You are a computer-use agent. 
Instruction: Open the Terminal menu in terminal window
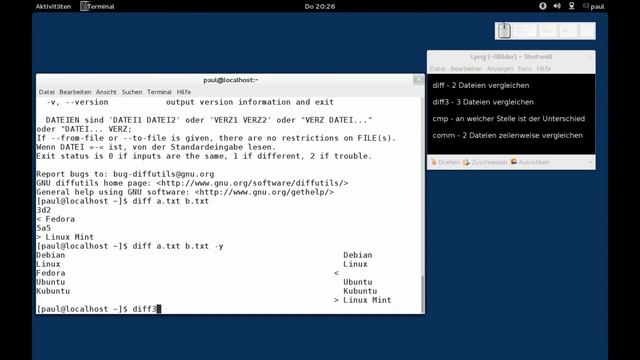click(159, 92)
